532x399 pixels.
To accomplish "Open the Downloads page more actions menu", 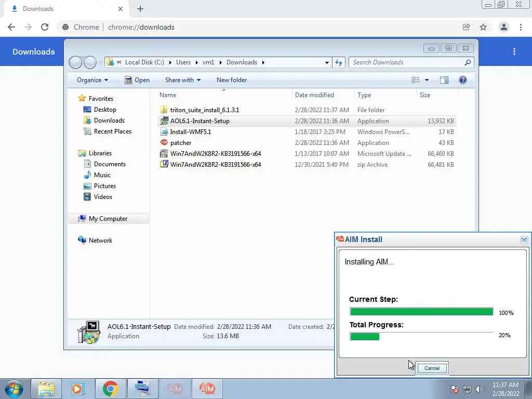I will [514, 51].
